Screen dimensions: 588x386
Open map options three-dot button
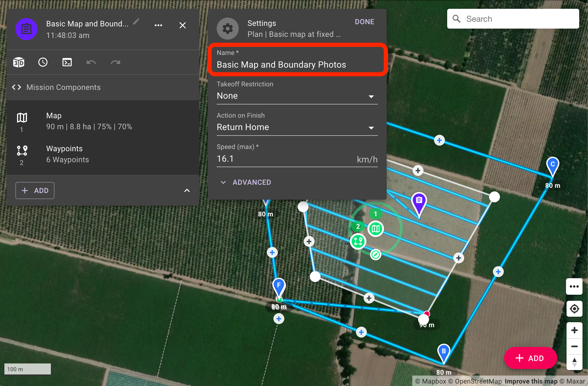pos(574,286)
